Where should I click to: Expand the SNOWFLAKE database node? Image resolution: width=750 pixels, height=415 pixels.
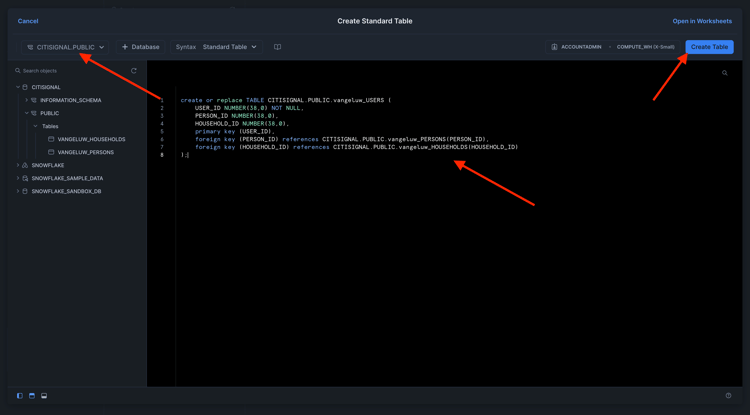coord(18,165)
